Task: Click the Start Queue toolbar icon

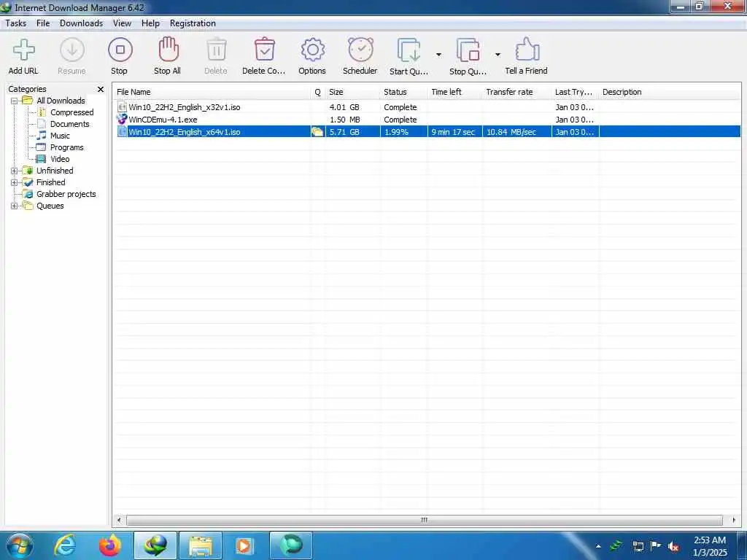Action: pyautogui.click(x=409, y=50)
